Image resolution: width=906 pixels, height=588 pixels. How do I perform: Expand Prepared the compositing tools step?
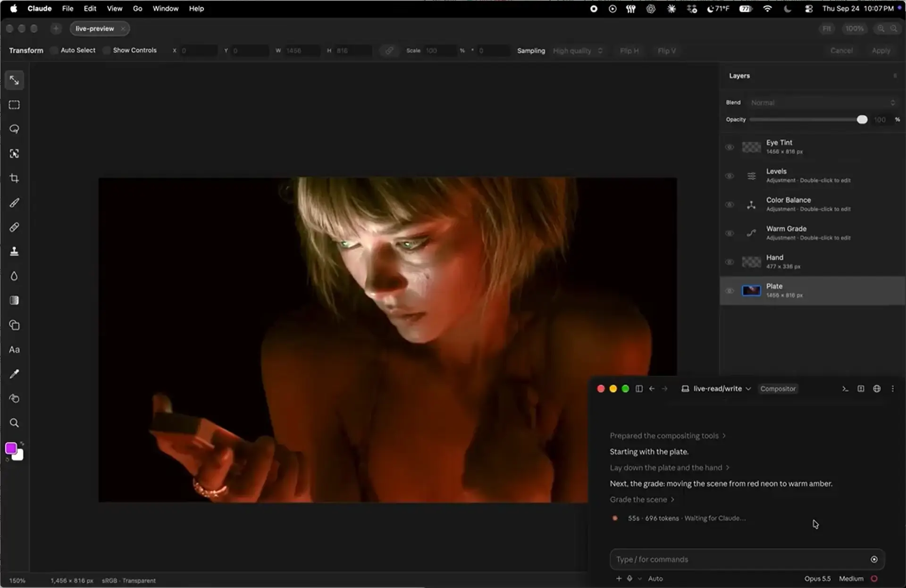(x=667, y=436)
